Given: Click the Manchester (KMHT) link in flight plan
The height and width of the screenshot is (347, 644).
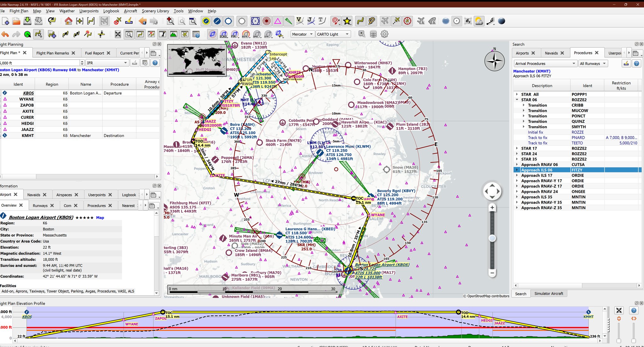Looking at the screenshot, I should click(100, 70).
